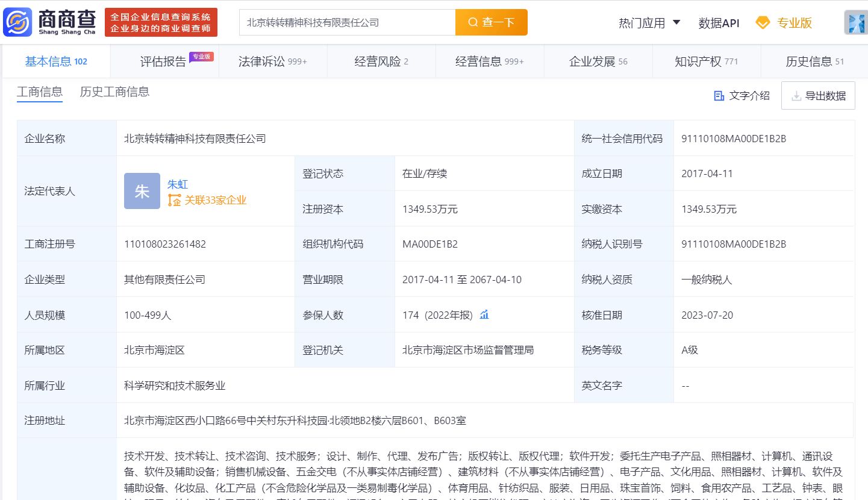Image resolution: width=868 pixels, height=500 pixels.
Task: Click 北京市海淀区市场监督管理局 authority value
Action: coord(468,350)
